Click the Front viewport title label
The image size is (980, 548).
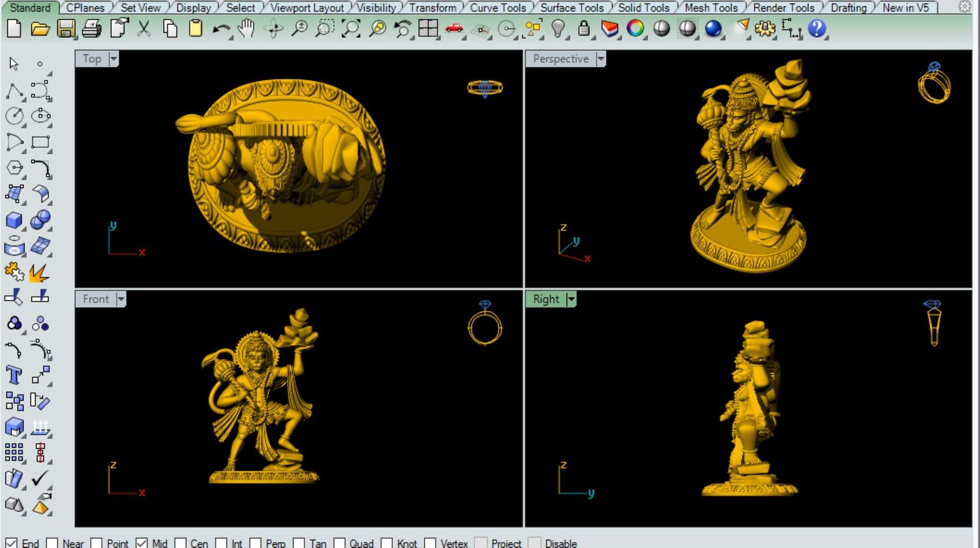[96, 299]
